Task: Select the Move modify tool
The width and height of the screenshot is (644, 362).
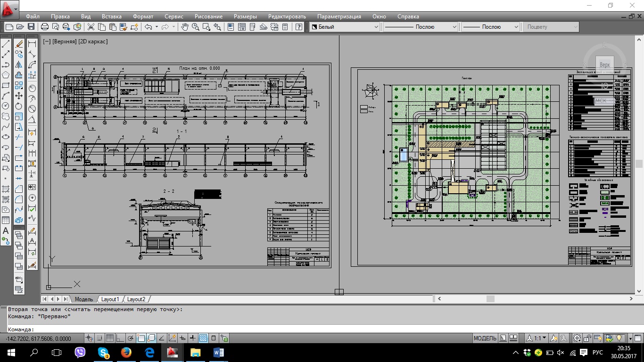Action: (x=19, y=95)
